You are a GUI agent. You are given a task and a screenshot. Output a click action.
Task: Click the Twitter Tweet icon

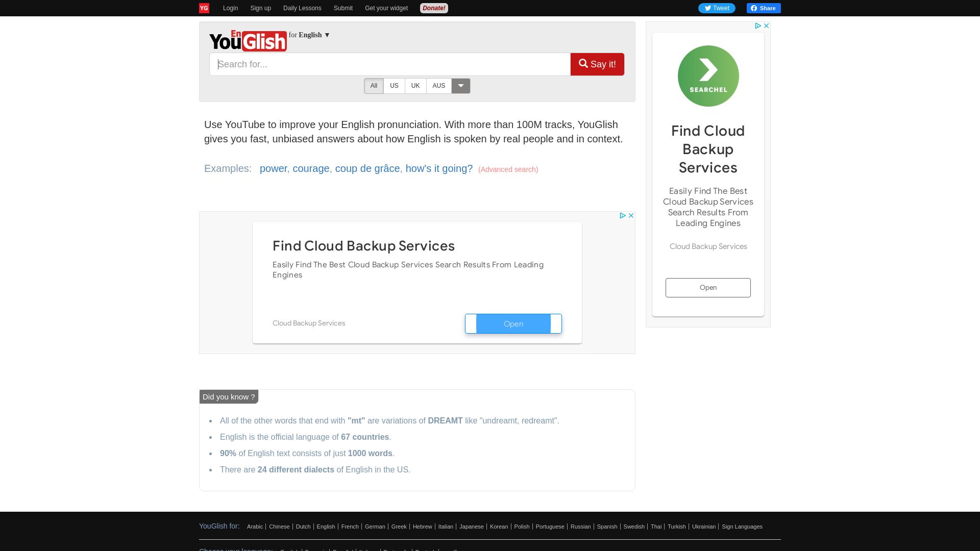coord(708,8)
